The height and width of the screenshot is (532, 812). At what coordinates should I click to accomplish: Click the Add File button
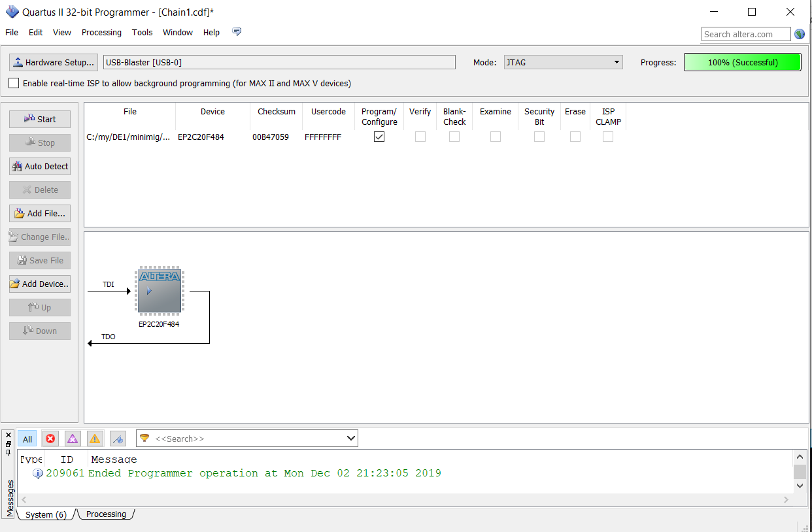(40, 213)
